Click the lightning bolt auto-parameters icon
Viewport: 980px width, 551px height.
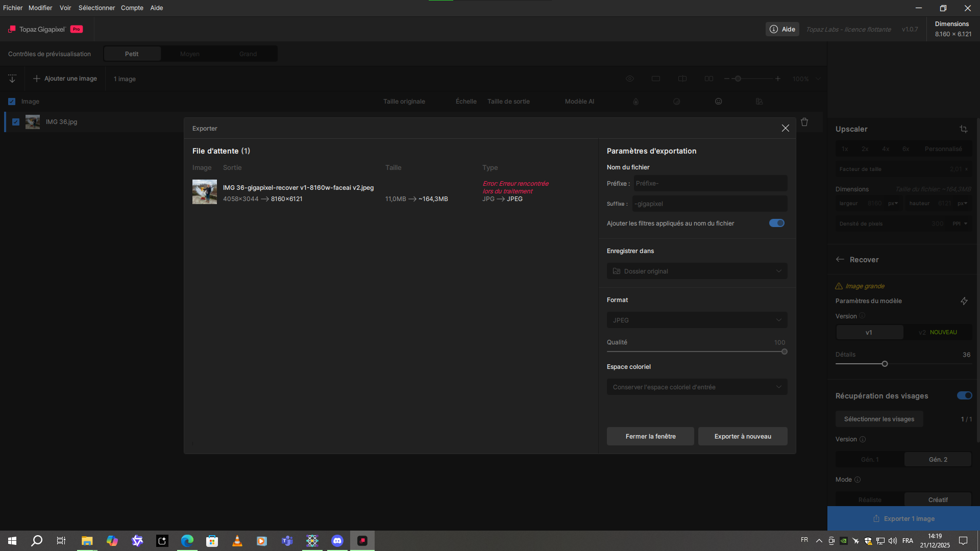click(964, 301)
